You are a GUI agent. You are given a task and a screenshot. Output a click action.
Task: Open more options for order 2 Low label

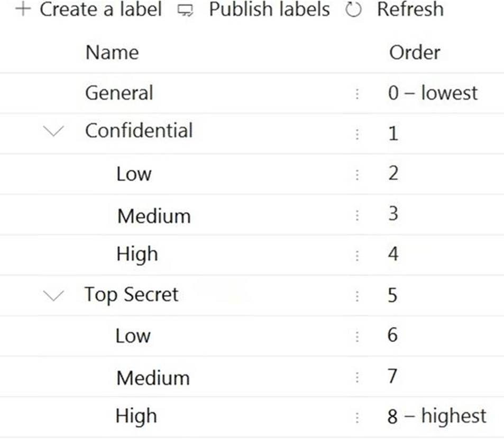coord(357,174)
